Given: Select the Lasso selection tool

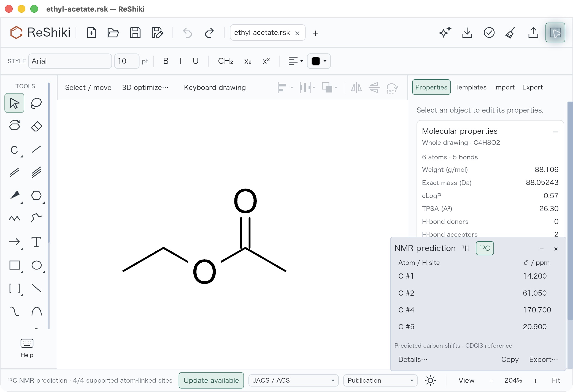Looking at the screenshot, I should click(36, 103).
